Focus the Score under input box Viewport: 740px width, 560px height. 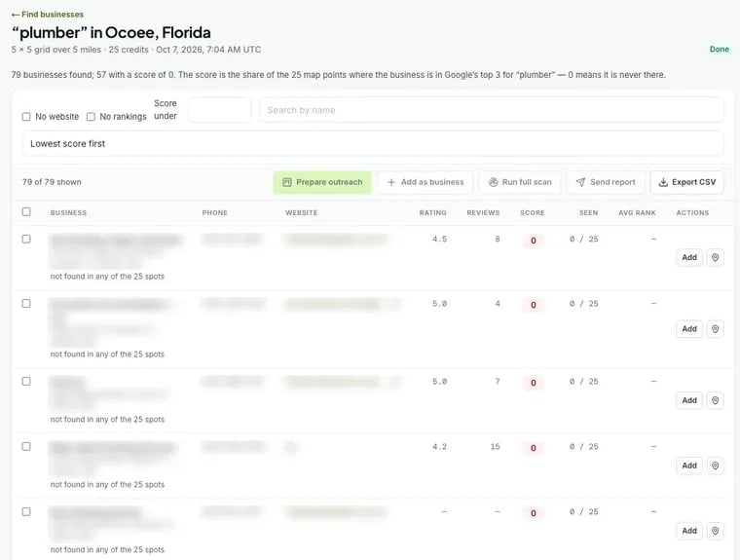click(219, 110)
